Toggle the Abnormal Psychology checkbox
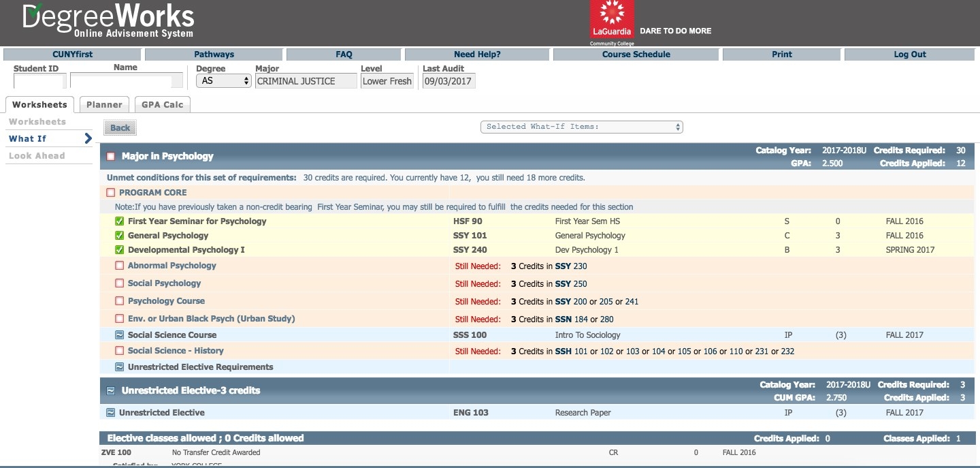Screen dimensions: 980x468 (x=119, y=266)
